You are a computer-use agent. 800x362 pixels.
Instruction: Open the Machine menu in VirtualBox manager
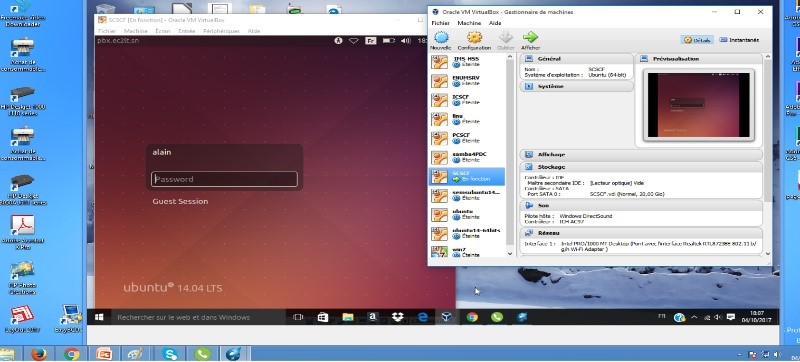[x=469, y=23]
